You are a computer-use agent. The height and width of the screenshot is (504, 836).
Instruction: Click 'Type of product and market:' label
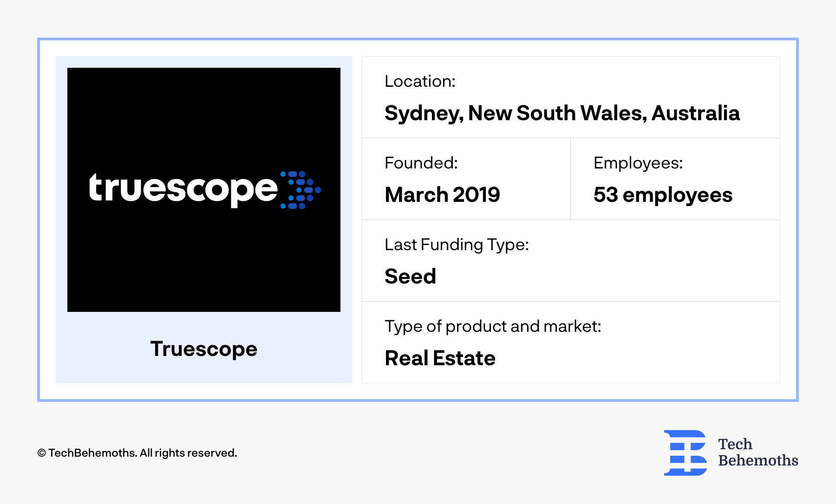point(493,326)
